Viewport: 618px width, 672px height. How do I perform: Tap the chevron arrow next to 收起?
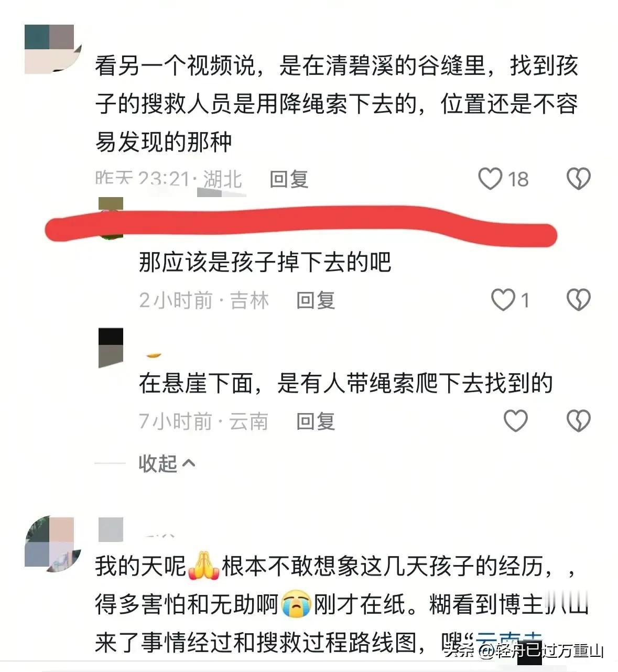(x=189, y=463)
